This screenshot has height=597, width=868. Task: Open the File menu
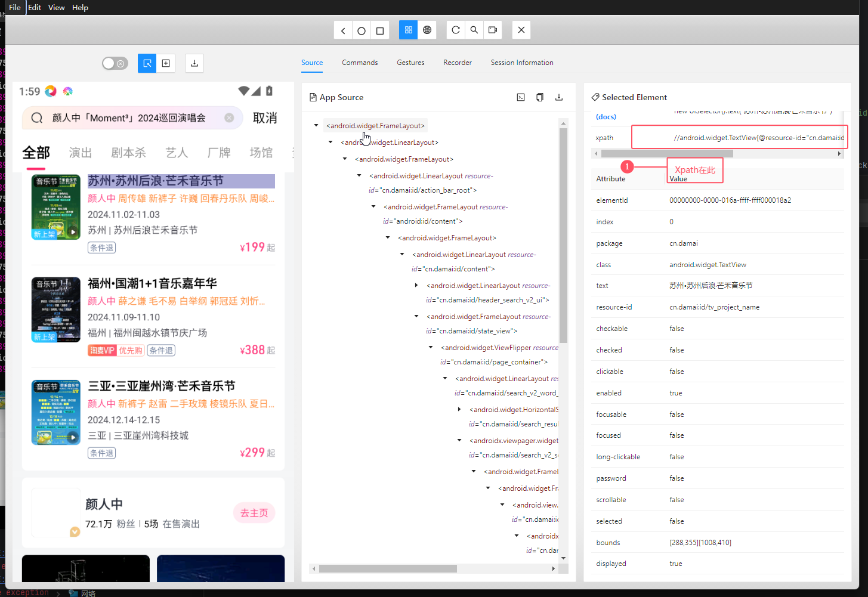coord(15,7)
